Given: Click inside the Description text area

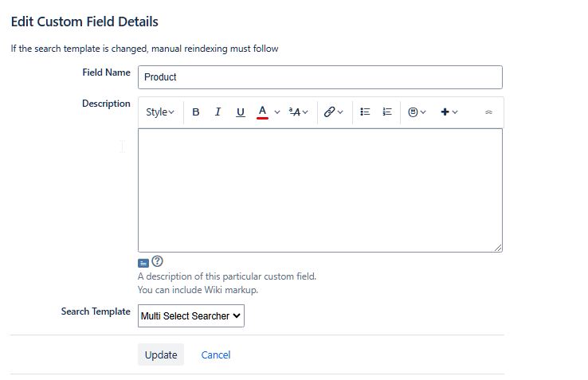Looking at the screenshot, I should [320, 190].
